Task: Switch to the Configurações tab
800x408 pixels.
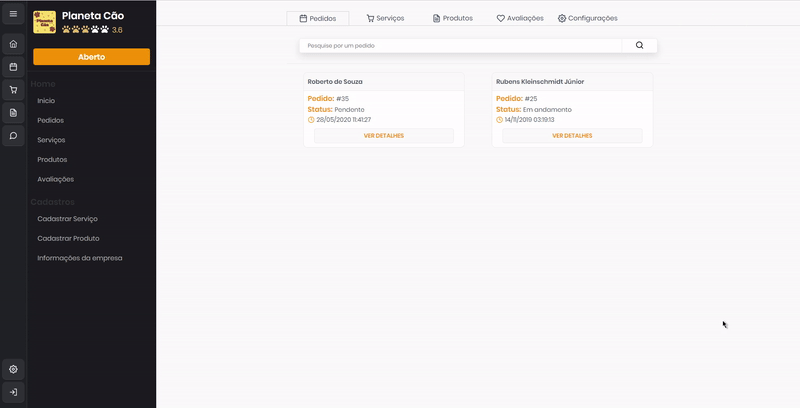Action: 587,18
